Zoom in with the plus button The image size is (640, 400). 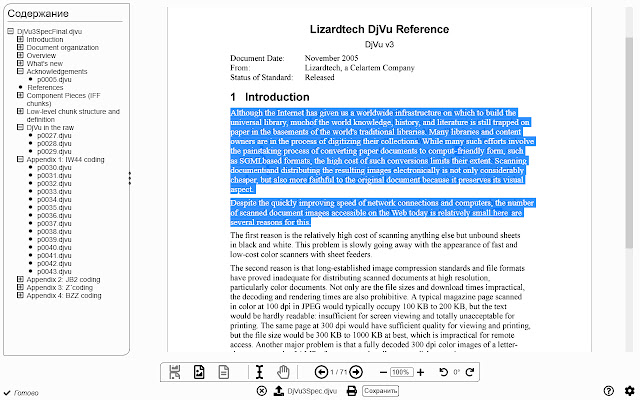coord(420,372)
